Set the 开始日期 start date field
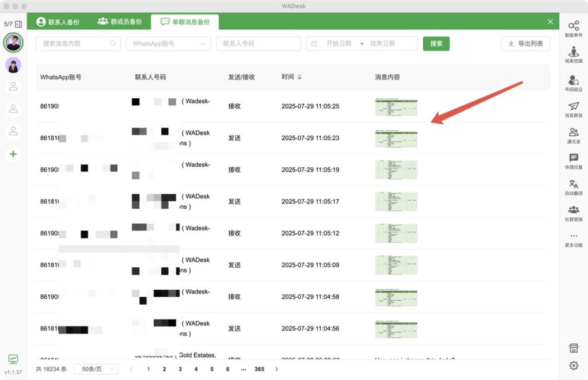The height and width of the screenshot is (380, 588). [339, 44]
